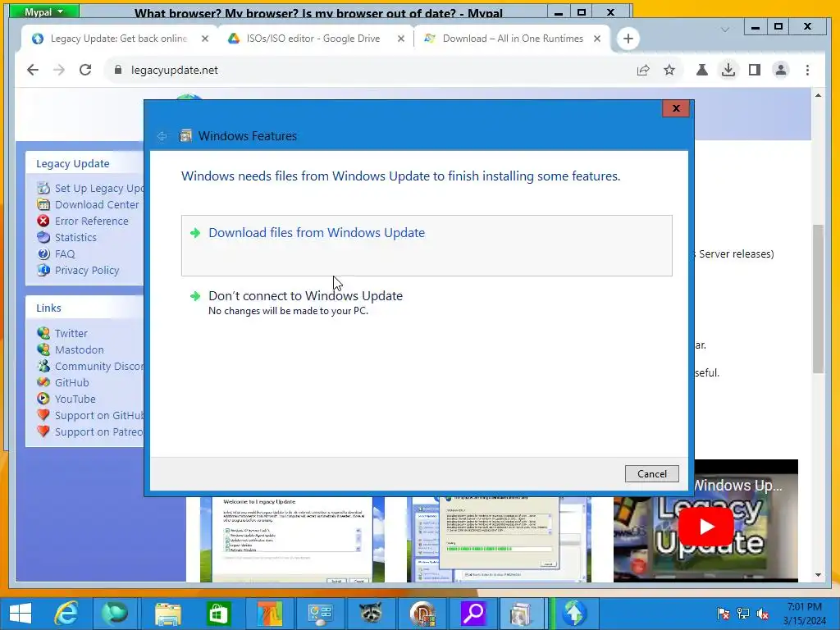Open Action Center flag tray icon
The height and width of the screenshot is (630, 840).
click(x=724, y=614)
